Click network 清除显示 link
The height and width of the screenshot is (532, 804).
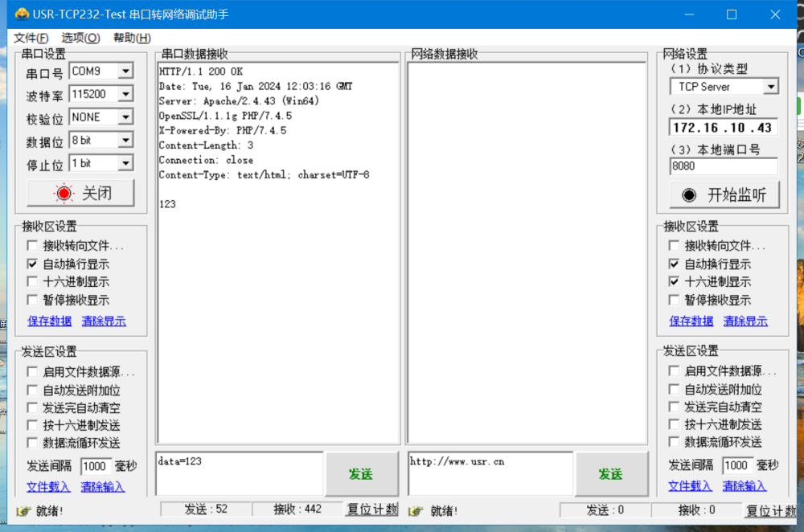coord(745,321)
